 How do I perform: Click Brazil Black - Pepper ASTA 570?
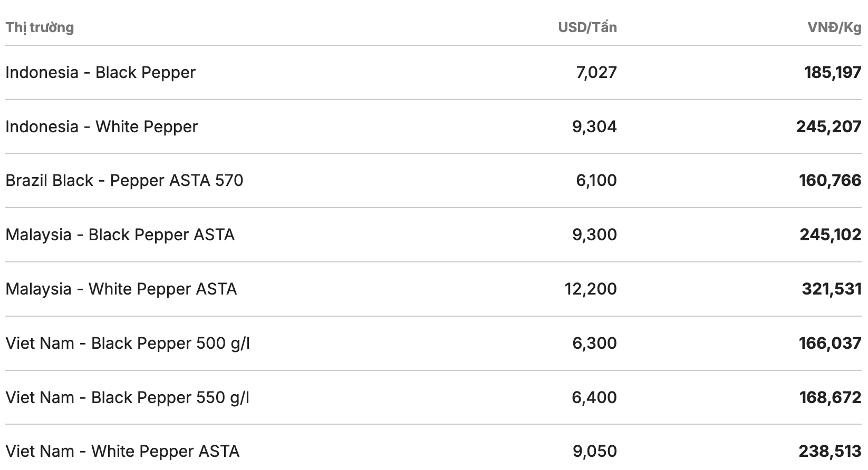(124, 181)
